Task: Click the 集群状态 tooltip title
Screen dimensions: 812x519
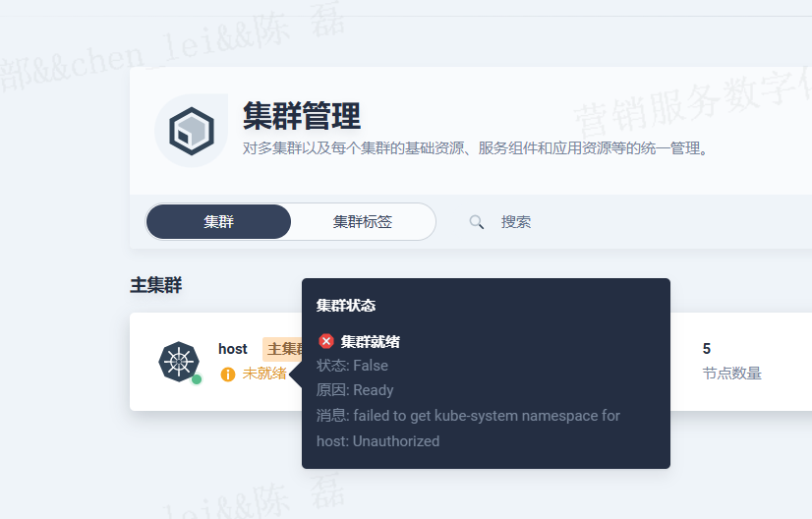Action: pyautogui.click(x=346, y=306)
